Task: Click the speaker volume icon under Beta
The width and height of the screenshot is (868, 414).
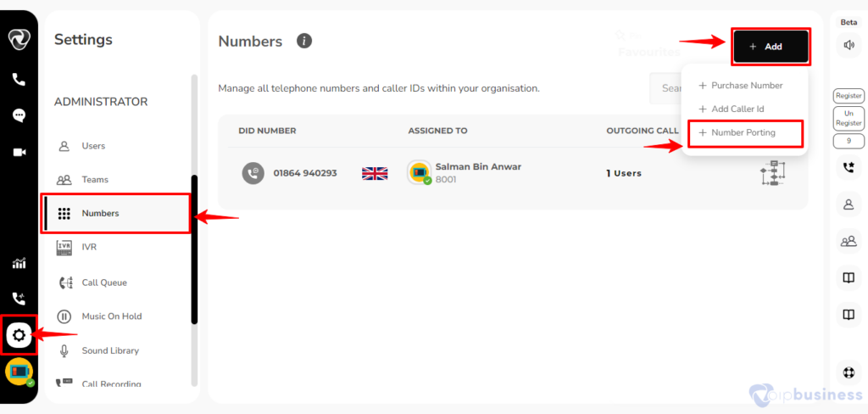Action: click(x=849, y=46)
